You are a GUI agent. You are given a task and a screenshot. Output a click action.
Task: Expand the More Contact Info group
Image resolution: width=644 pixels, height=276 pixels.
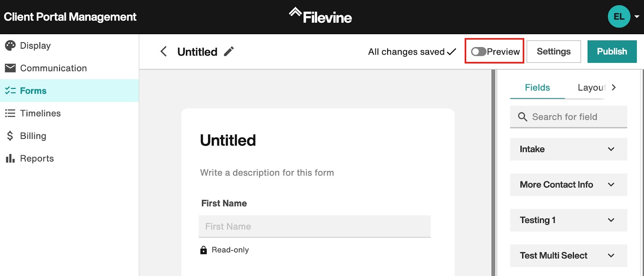tap(568, 185)
